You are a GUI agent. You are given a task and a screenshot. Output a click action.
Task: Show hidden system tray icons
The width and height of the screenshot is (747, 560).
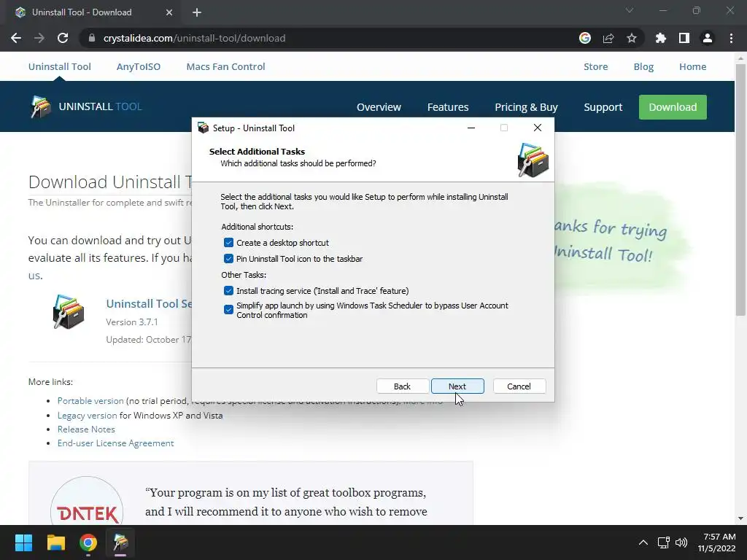(643, 542)
